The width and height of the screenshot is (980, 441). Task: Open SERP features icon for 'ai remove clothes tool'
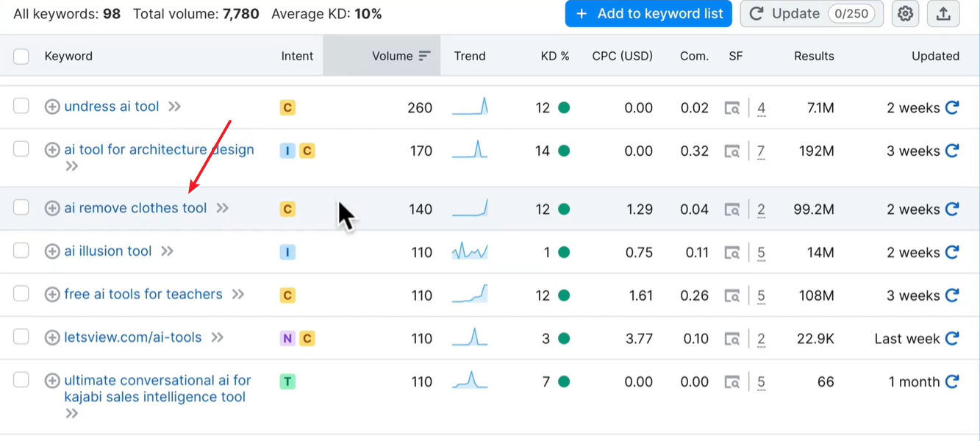tap(732, 209)
